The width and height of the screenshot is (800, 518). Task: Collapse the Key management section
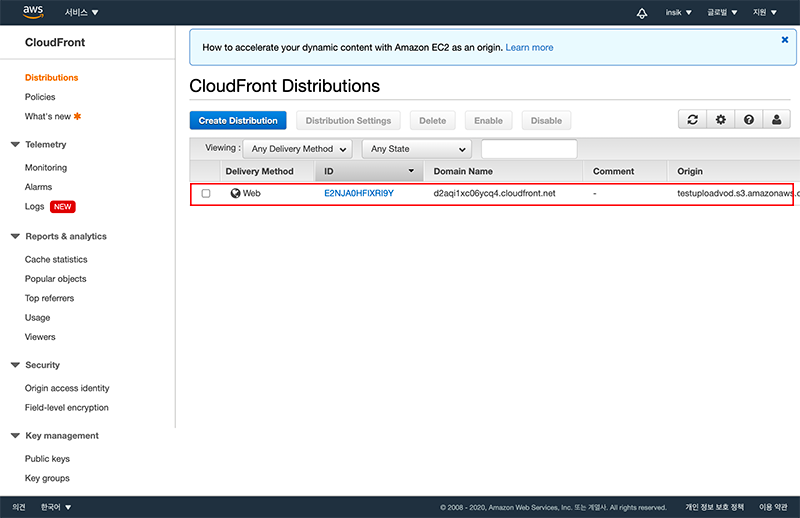click(x=15, y=435)
